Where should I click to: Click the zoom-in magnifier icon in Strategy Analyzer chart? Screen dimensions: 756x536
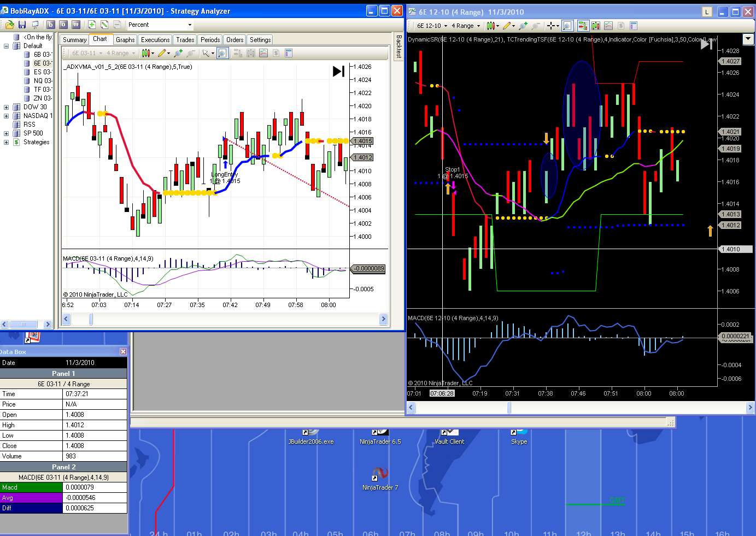(178, 53)
